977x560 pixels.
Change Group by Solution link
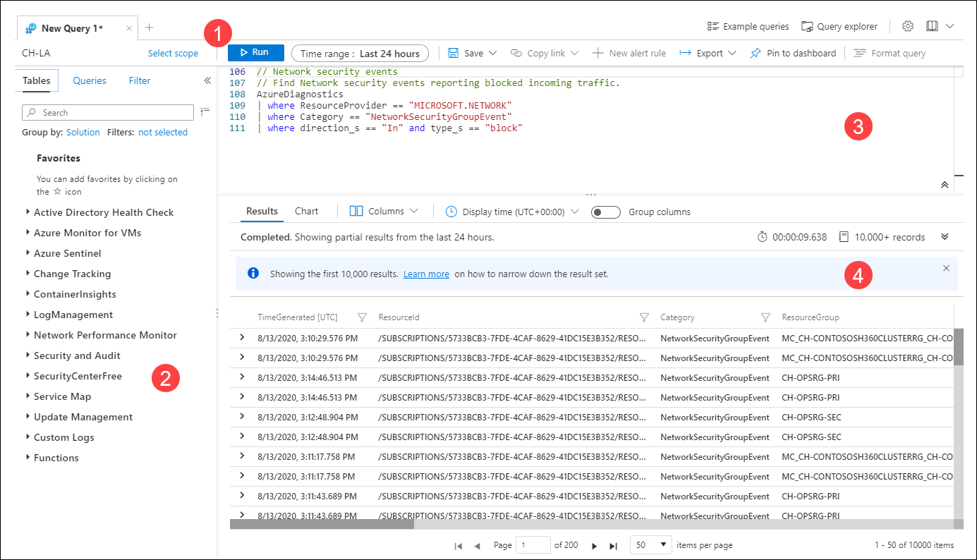(x=83, y=132)
